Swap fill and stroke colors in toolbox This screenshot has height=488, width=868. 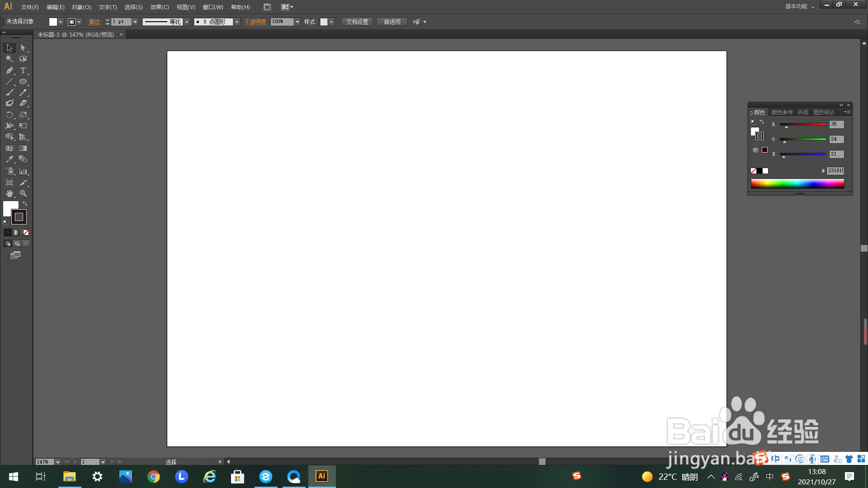coord(25,204)
